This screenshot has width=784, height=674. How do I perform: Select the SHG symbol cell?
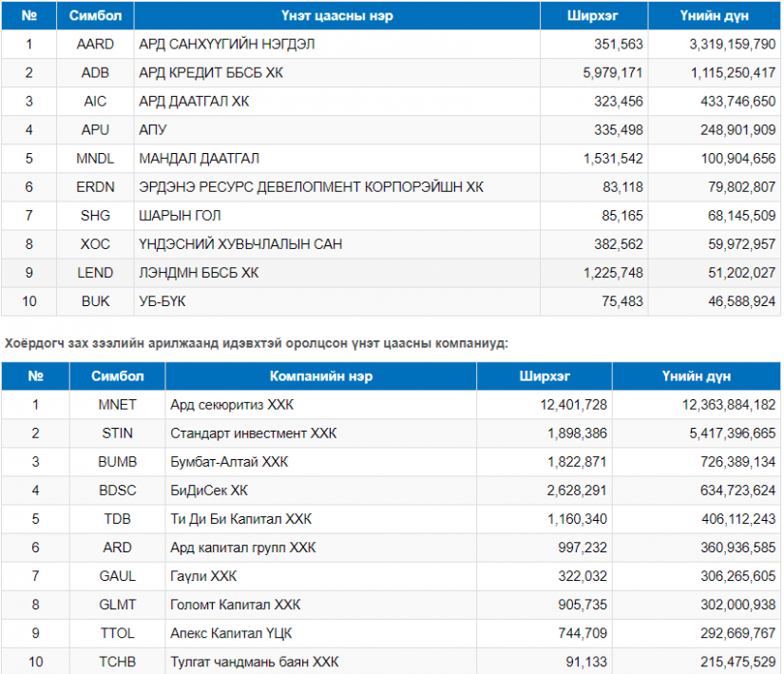pos(95,215)
